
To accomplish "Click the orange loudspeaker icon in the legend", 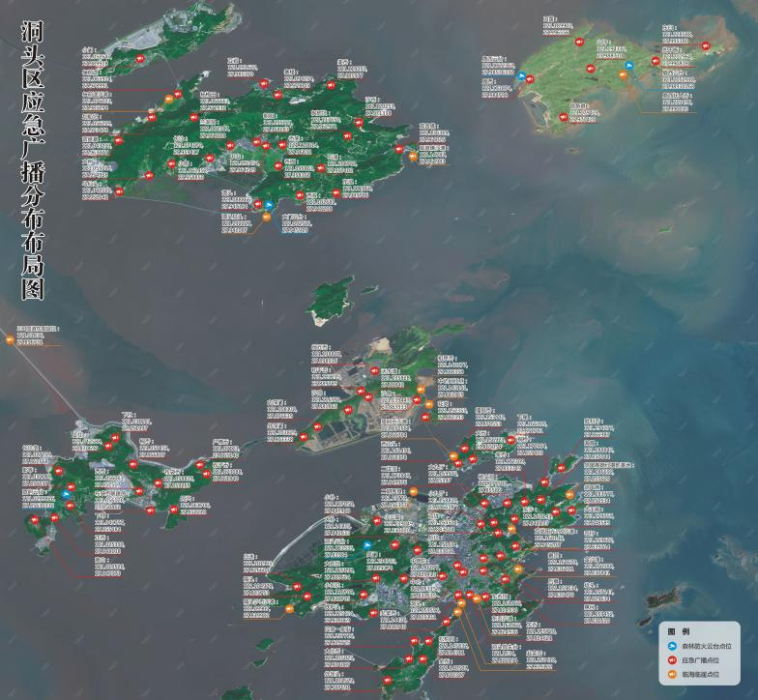I will pyautogui.click(x=672, y=674).
